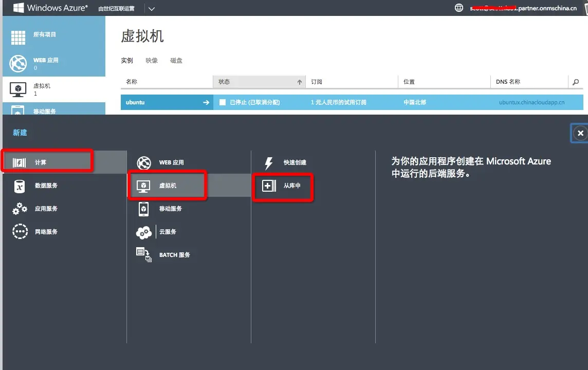The image size is (588, 370).
Task: Click the Windows Azure logo
Action: (x=50, y=8)
